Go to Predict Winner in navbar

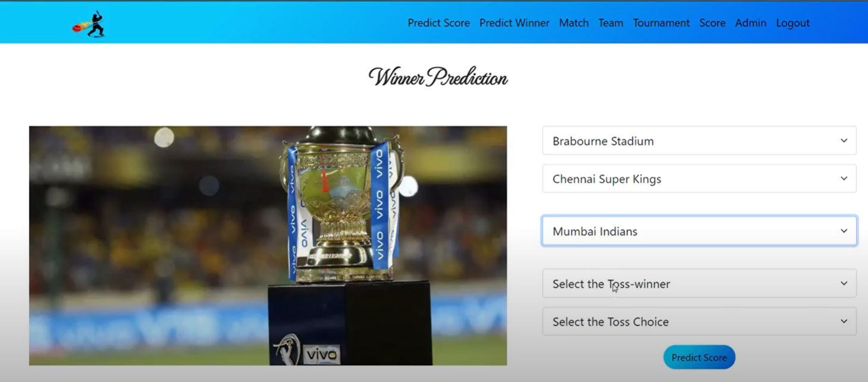[x=514, y=23]
